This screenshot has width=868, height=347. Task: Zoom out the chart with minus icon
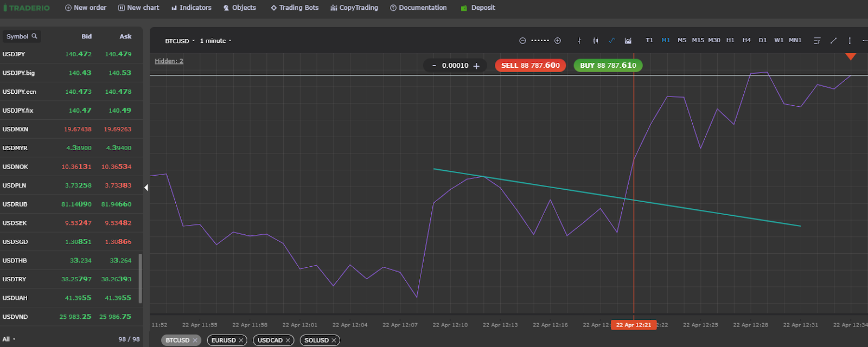(522, 41)
